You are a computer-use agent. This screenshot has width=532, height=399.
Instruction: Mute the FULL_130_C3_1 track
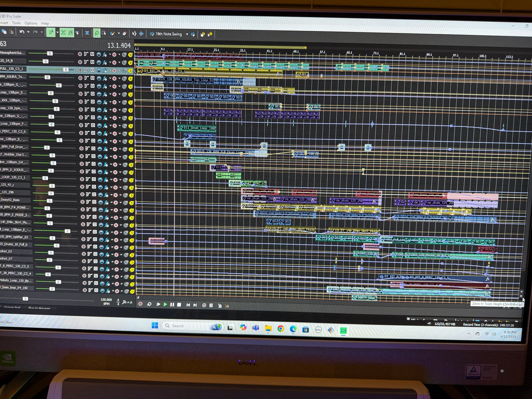coord(124,70)
